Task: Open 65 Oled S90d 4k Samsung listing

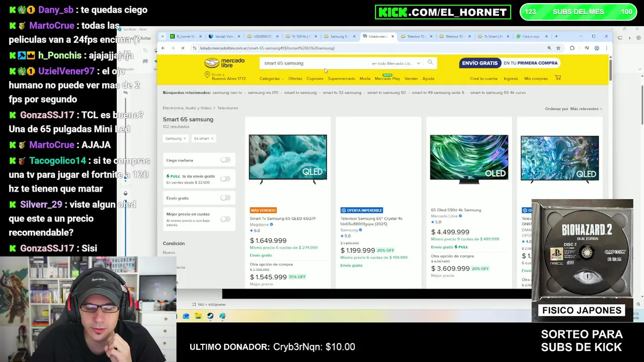Action: pos(456,210)
